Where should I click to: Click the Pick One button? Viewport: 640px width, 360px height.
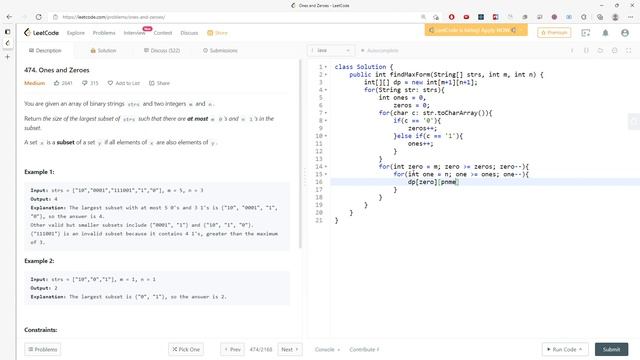tap(186, 349)
